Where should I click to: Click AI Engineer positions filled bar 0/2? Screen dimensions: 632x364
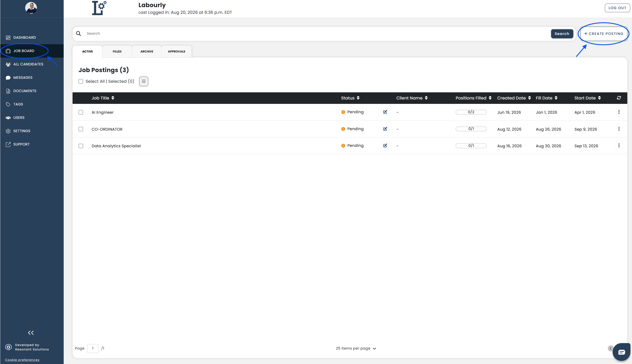click(471, 112)
